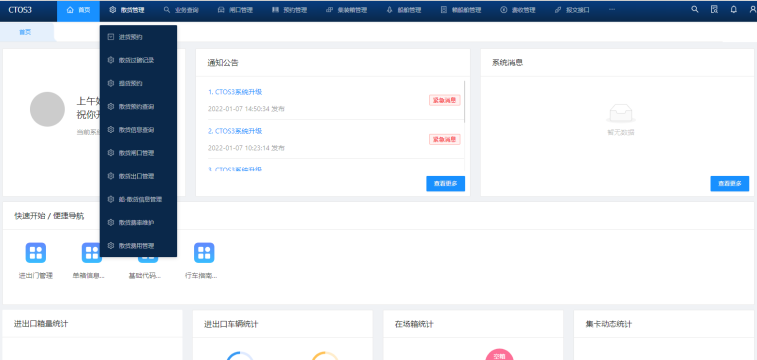Click the 进出口车辆统计 card title

[231, 324]
